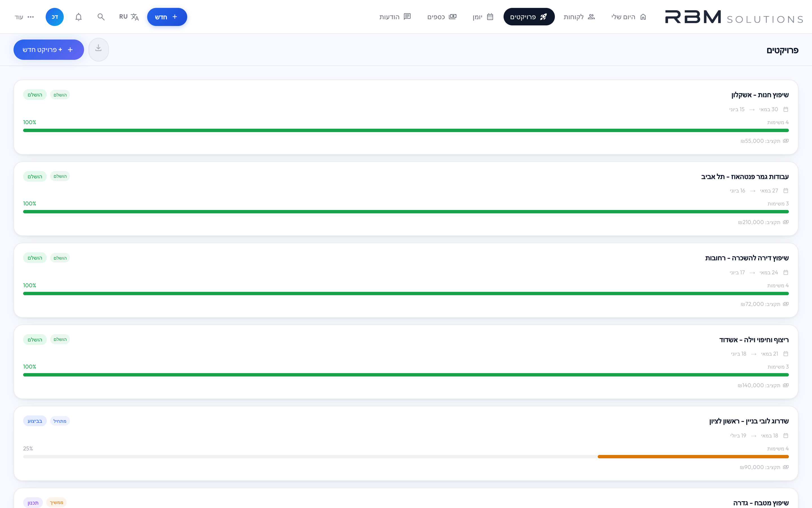Viewport: 812px width, 508px height.
Task: Open the כספים finances tab
Action: [442, 17]
